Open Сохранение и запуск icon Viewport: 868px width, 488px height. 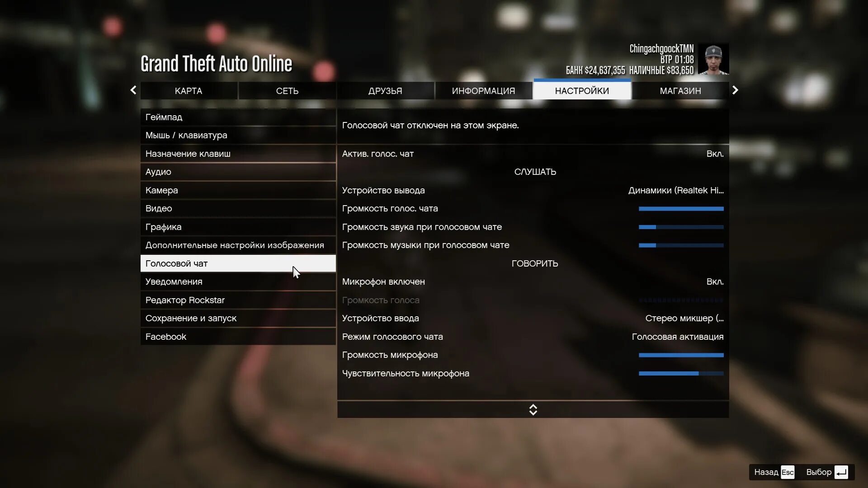point(191,318)
